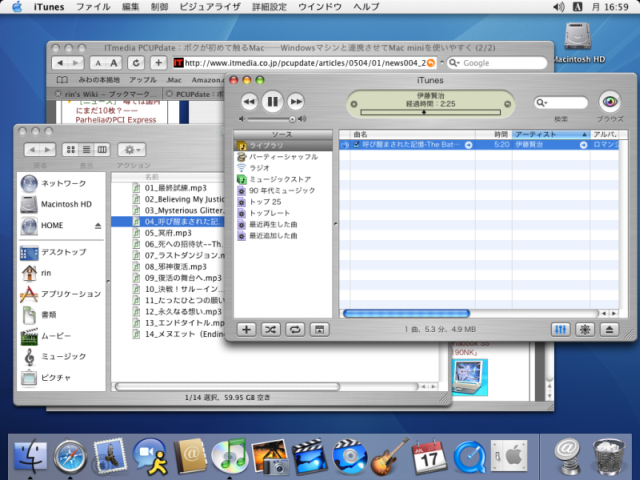640x480 pixels.
Task: Select the 90 年代ミュージック smart playlist
Action: coord(283,191)
